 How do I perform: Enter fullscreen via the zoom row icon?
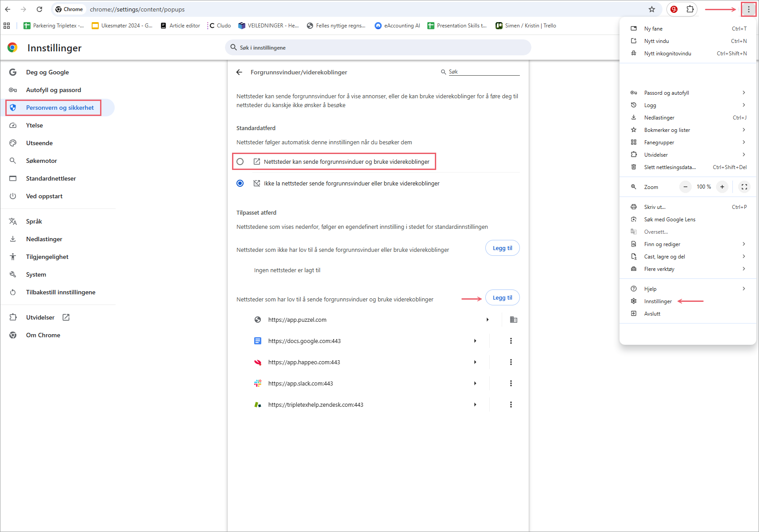tap(744, 187)
